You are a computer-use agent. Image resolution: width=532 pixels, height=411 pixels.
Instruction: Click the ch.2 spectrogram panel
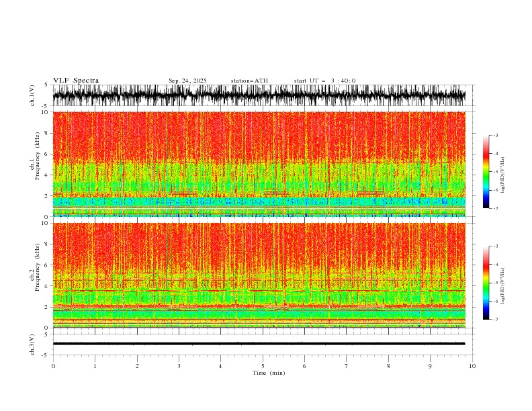click(x=259, y=275)
